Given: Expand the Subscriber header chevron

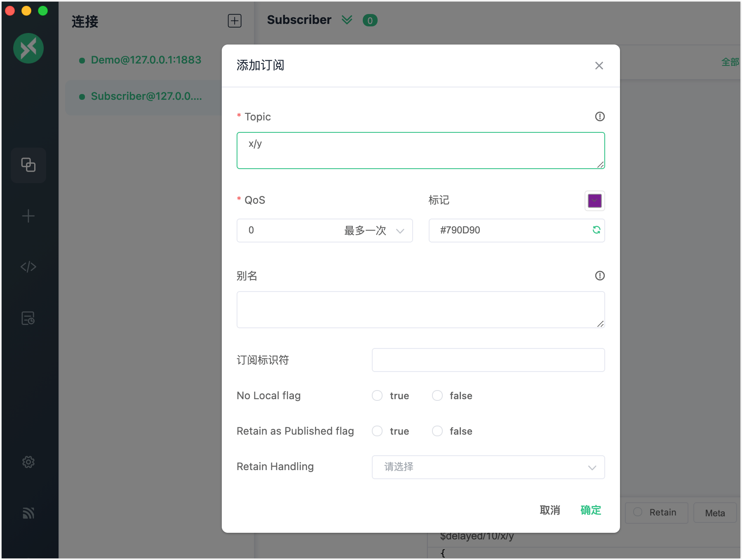Looking at the screenshot, I should (347, 20).
